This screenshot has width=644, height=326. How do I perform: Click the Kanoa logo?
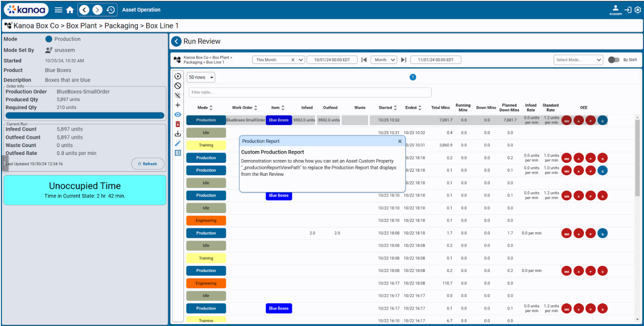(26, 9)
